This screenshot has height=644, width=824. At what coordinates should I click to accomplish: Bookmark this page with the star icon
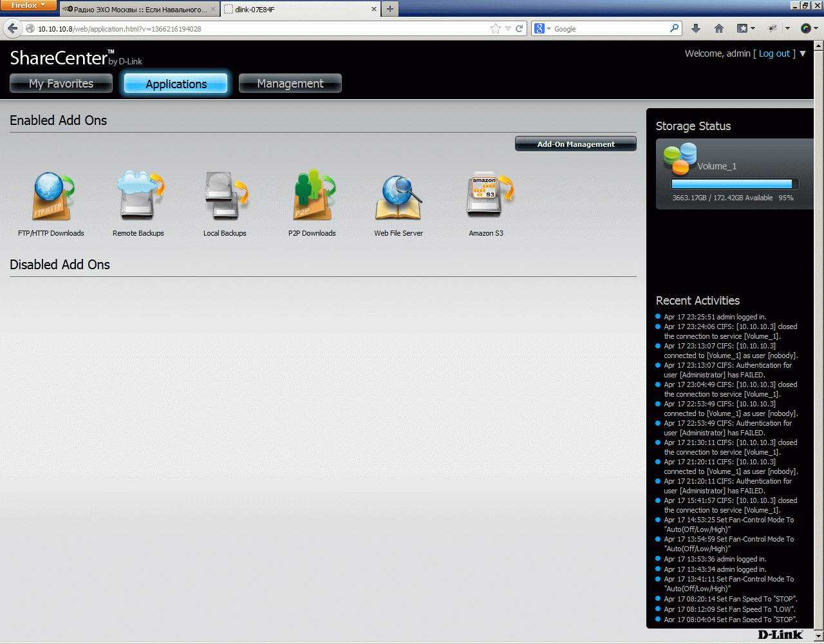click(495, 28)
